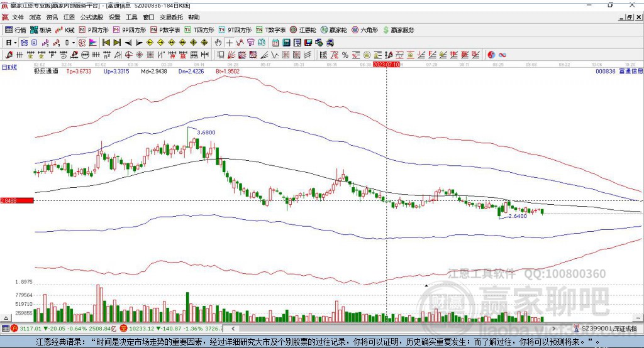Click the Tp=3.6733 value
Screen dimensions: 644x348
point(79,72)
